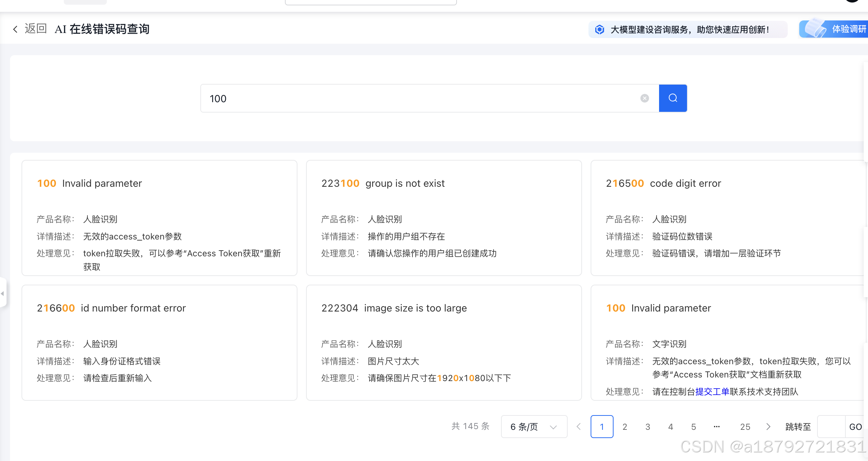This screenshot has width=868, height=461.
Task: Click the 提交工单 link
Action: coord(712,392)
